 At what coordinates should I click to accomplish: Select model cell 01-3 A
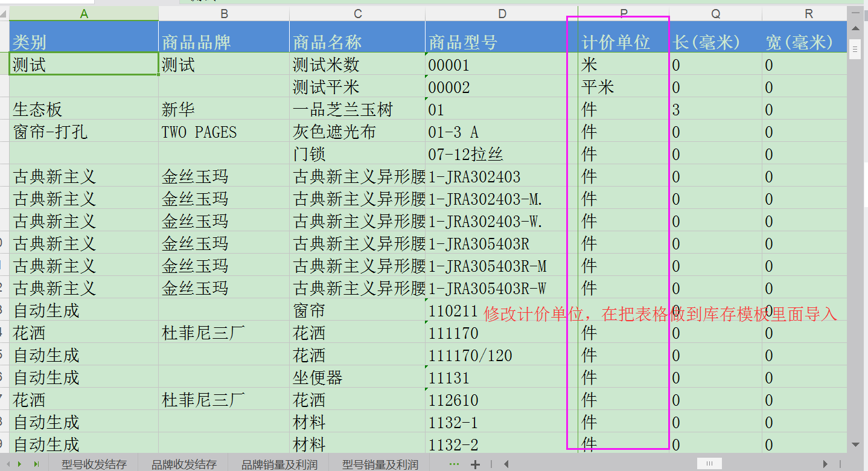[x=502, y=131]
